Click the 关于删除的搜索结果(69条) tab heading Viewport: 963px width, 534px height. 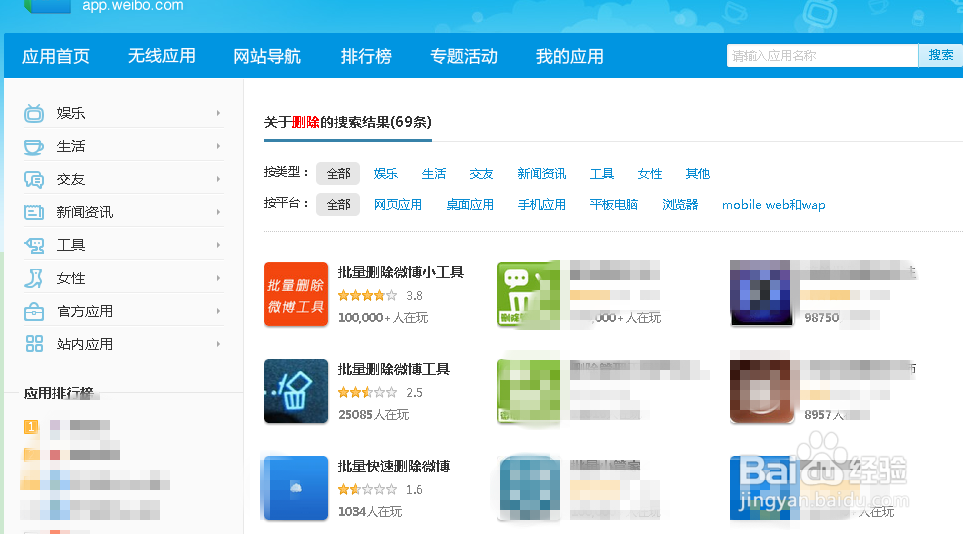coord(348,122)
